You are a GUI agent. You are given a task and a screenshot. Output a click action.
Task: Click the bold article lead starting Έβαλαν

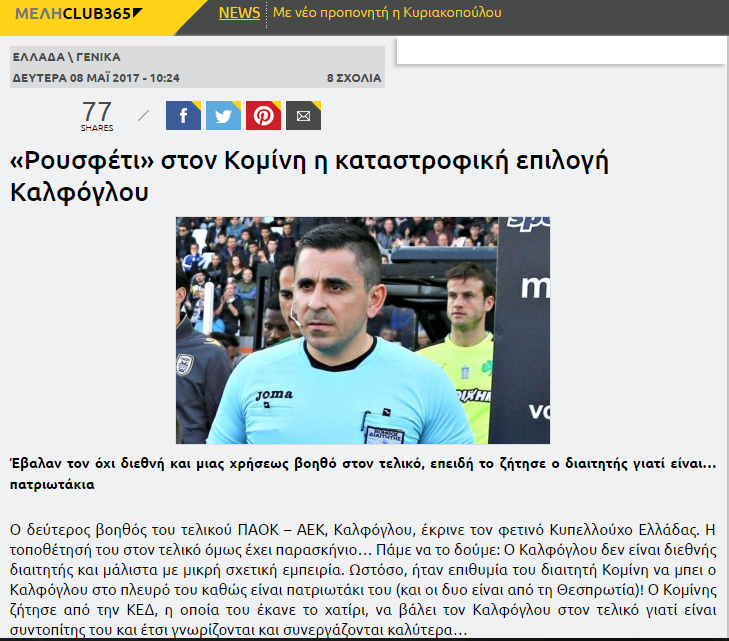pyautogui.click(x=363, y=474)
